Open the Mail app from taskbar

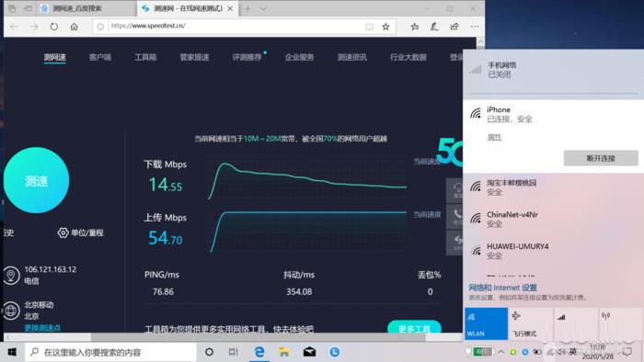310,352
